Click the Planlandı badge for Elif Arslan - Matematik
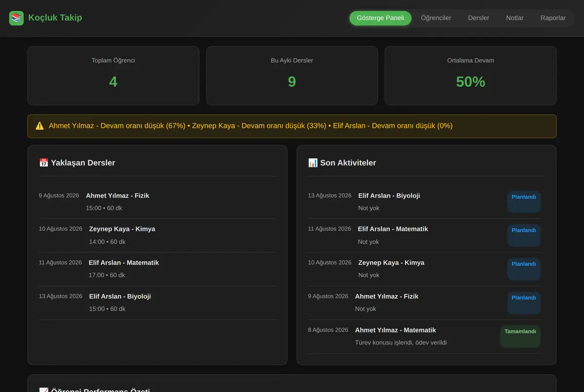This screenshot has height=392, width=584. 524,235
